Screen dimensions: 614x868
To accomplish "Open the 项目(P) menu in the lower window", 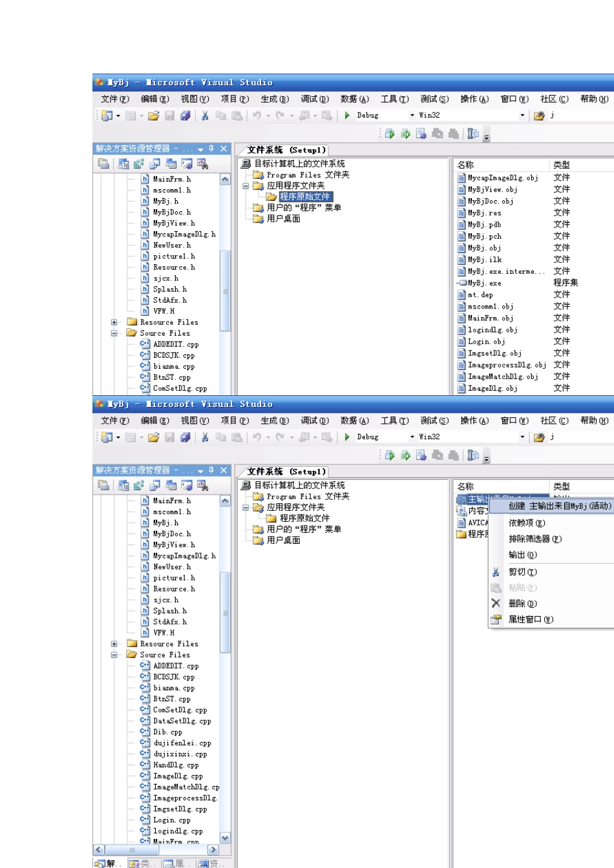I will pyautogui.click(x=235, y=420).
